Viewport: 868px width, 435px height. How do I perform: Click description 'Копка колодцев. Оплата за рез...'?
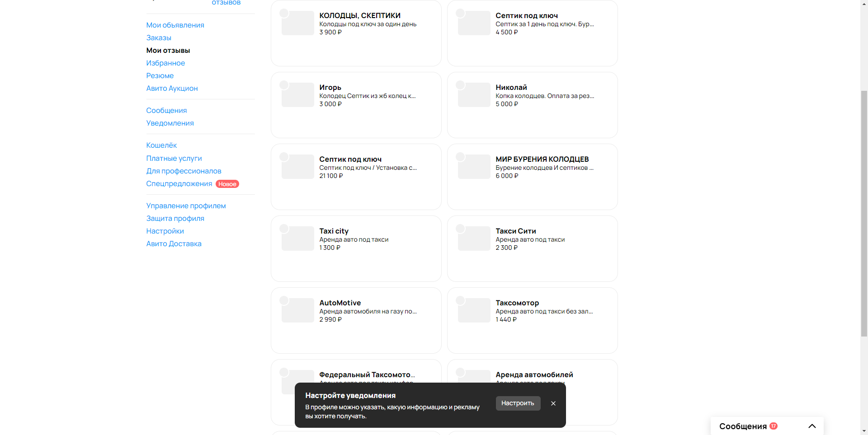pos(545,96)
